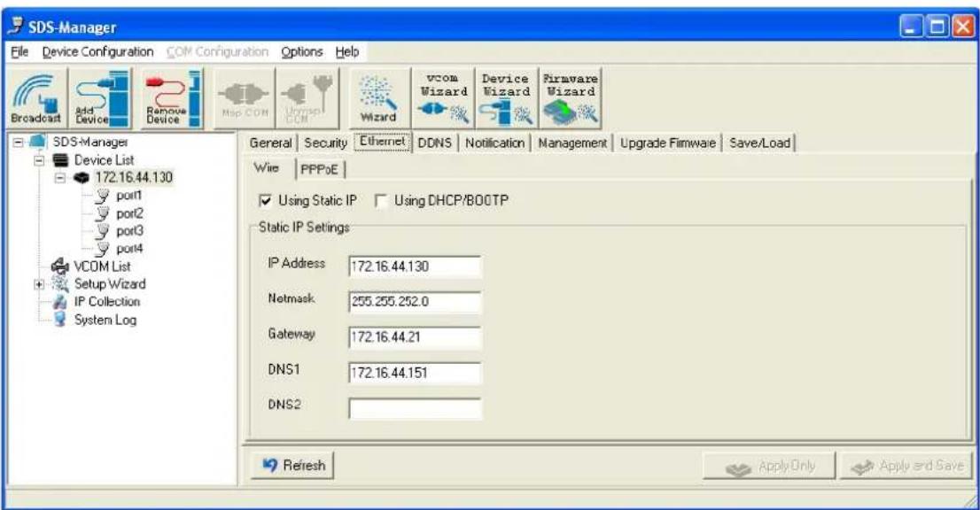Collapse the SDS-Manager root node

coord(18,143)
